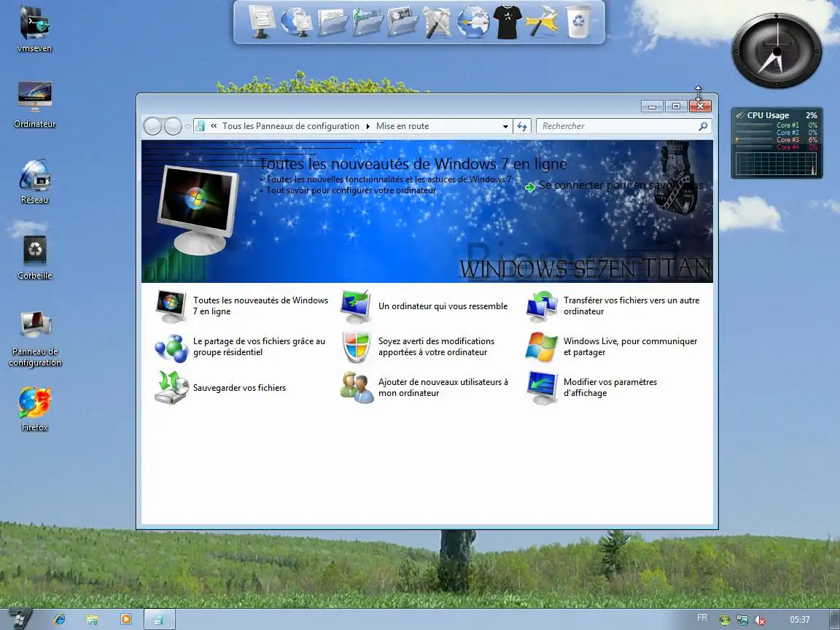Screen dimensions: 840x630
Task: Open Ajouter de nouveaux utilisateurs item
Action: (424, 387)
